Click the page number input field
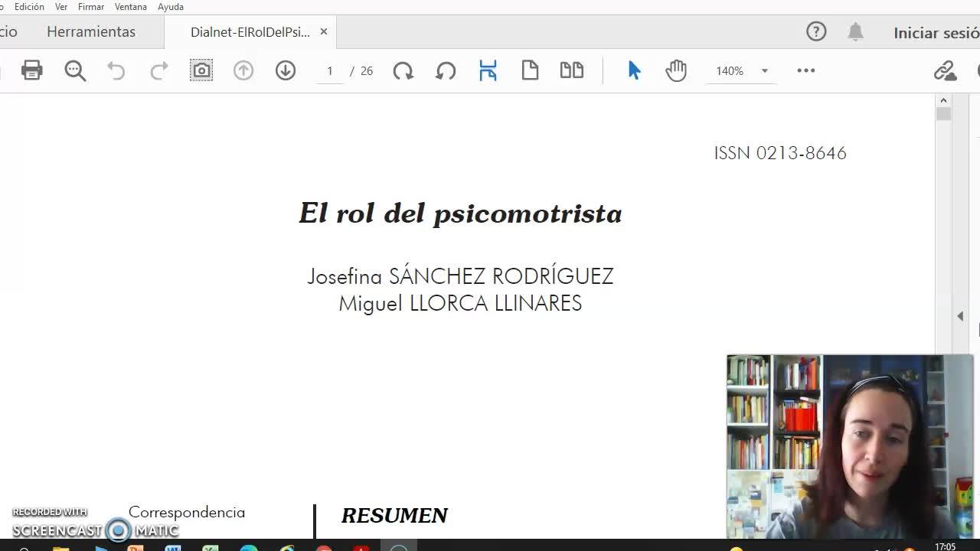980x551 pixels. point(330,71)
